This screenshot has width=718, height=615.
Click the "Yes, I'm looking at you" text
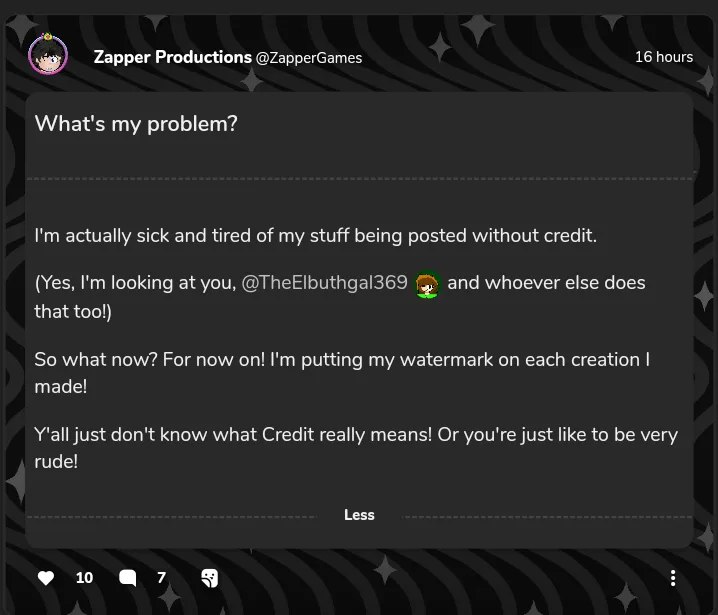click(135, 283)
